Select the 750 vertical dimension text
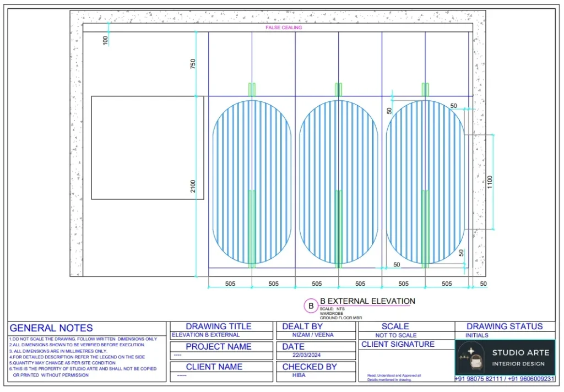This screenshot has width=564, height=392. point(193,64)
